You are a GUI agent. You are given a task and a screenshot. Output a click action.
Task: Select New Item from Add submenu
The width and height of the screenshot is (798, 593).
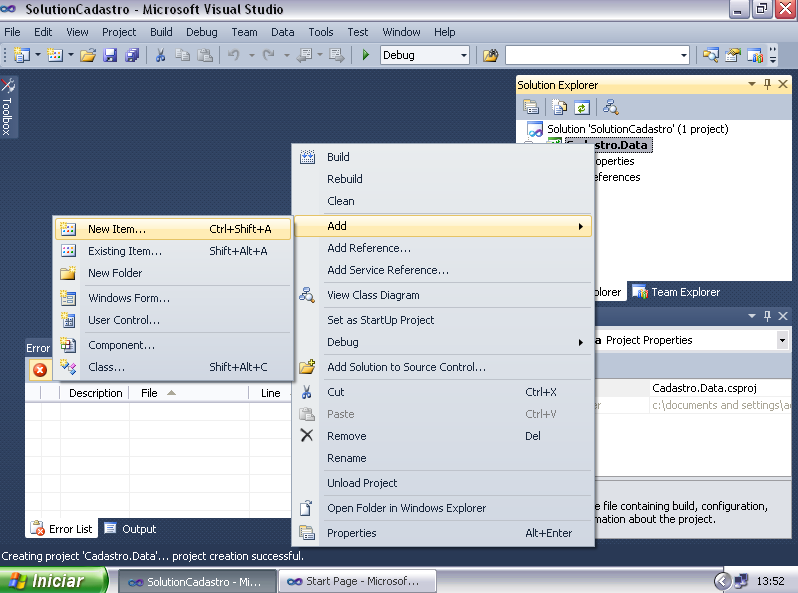[173, 229]
